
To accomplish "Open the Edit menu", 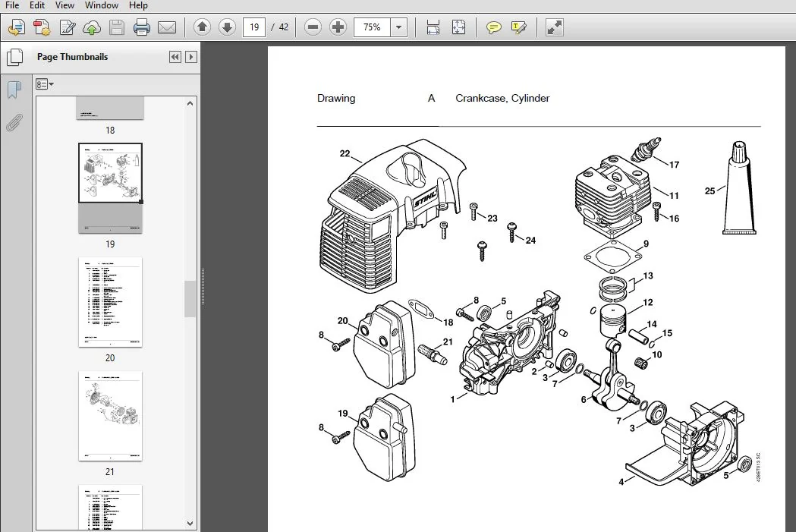I will (x=37, y=5).
